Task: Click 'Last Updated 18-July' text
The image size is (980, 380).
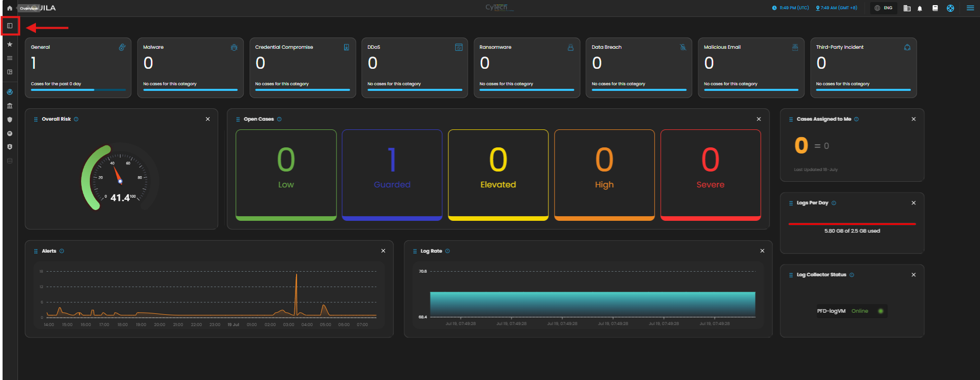Action: point(816,169)
